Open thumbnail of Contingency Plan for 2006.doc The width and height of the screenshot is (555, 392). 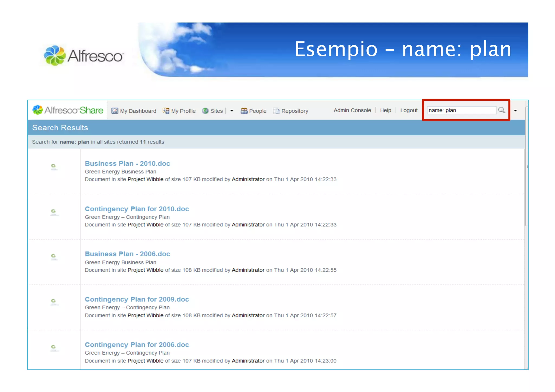(54, 348)
